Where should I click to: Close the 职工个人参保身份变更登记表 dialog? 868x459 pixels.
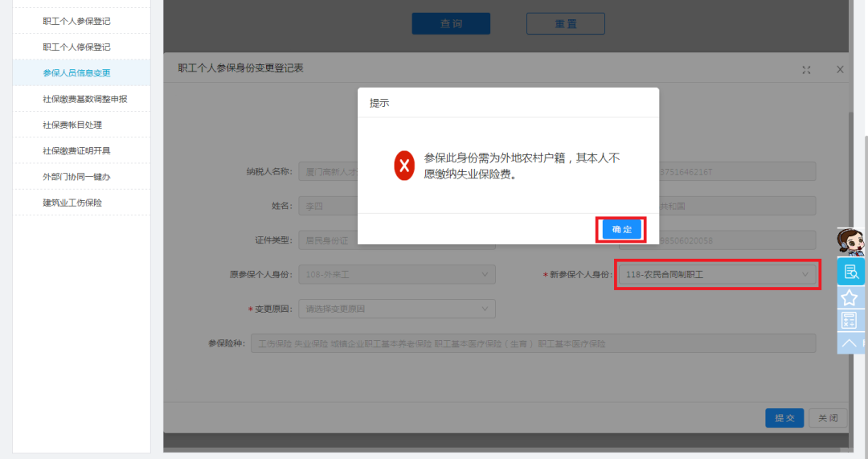point(840,70)
